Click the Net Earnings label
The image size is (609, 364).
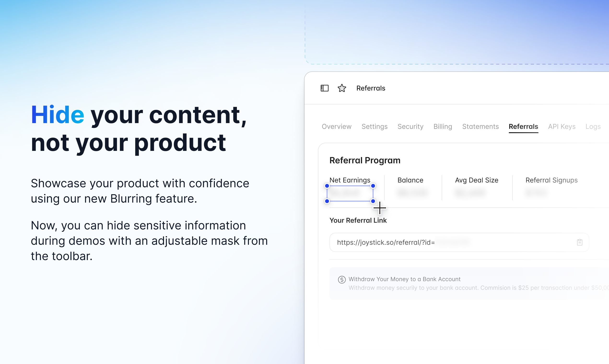(350, 180)
